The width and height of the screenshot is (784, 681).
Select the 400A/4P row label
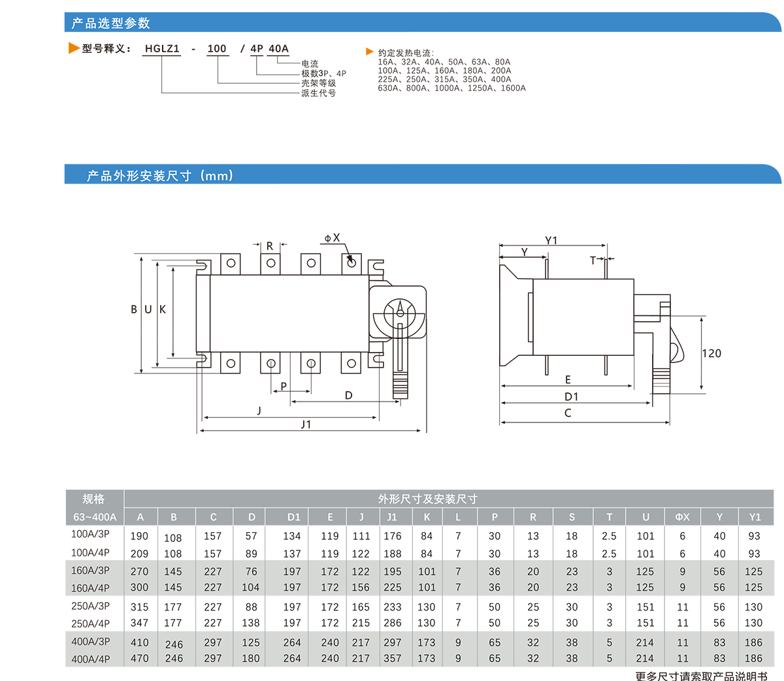pos(90,659)
